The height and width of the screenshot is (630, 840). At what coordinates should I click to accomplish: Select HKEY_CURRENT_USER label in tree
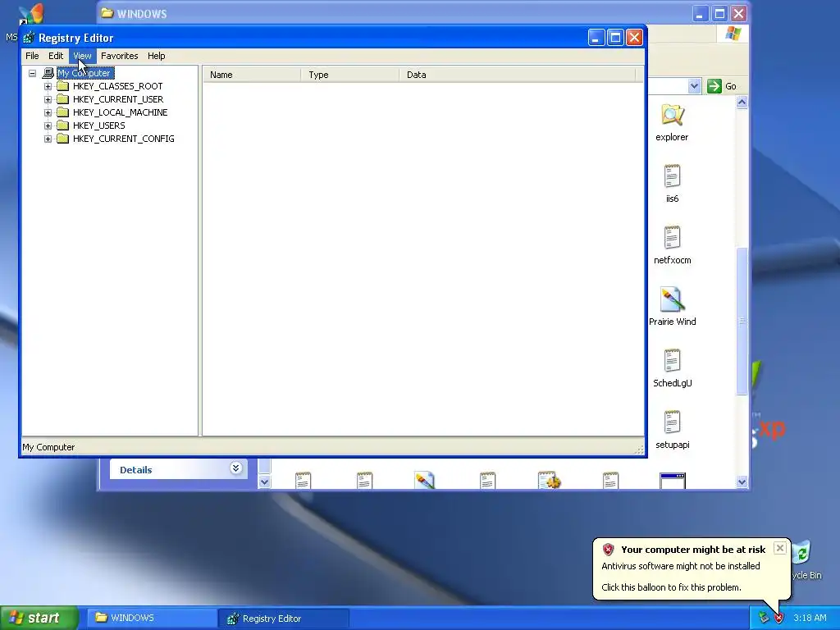(x=118, y=99)
